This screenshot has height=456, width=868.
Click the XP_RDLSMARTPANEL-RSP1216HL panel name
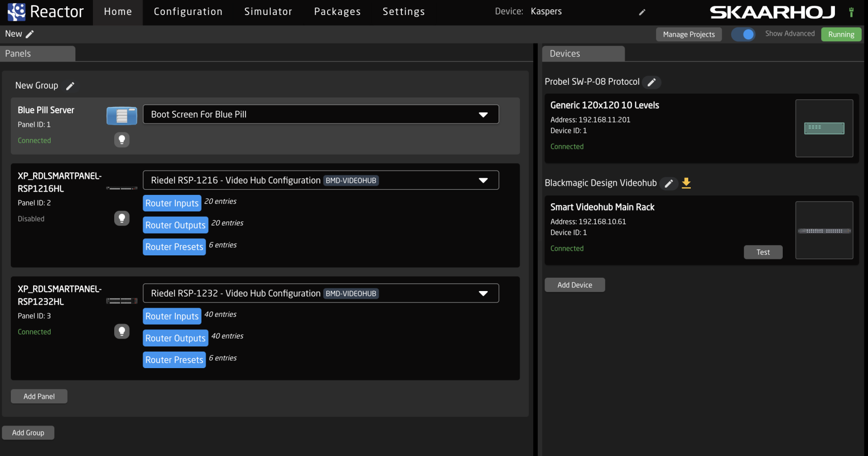pyautogui.click(x=60, y=183)
